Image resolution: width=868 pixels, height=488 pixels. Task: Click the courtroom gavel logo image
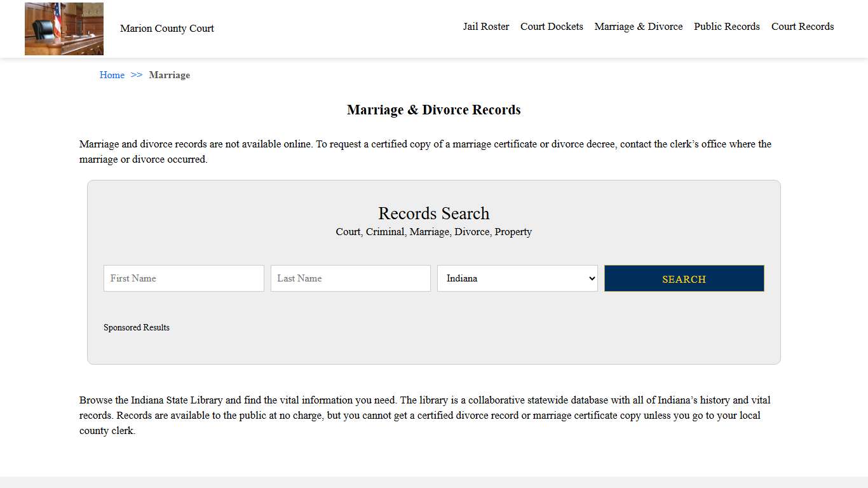(x=64, y=29)
